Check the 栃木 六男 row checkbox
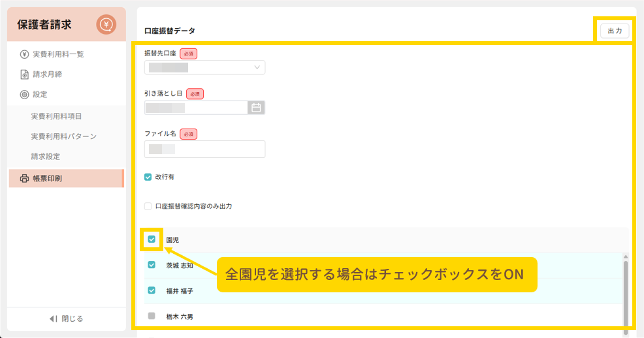Image resolution: width=644 pixels, height=338 pixels. tap(152, 316)
